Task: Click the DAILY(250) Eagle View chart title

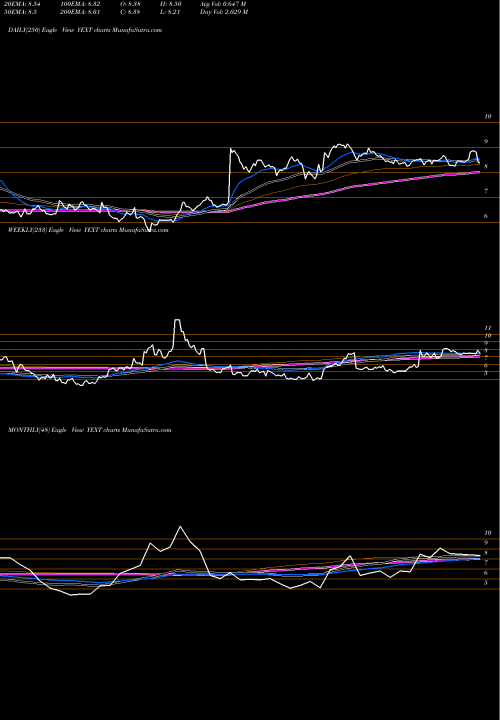Action: click(x=85, y=30)
